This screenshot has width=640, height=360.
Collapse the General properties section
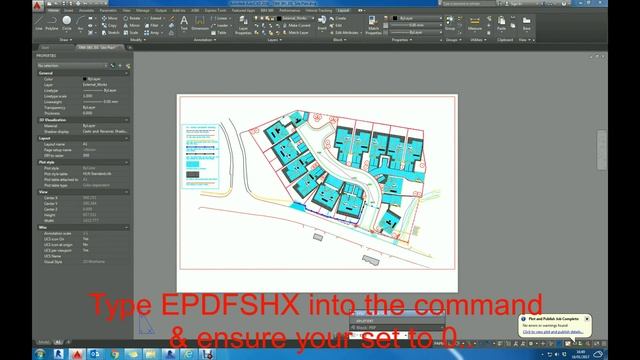tap(126, 73)
